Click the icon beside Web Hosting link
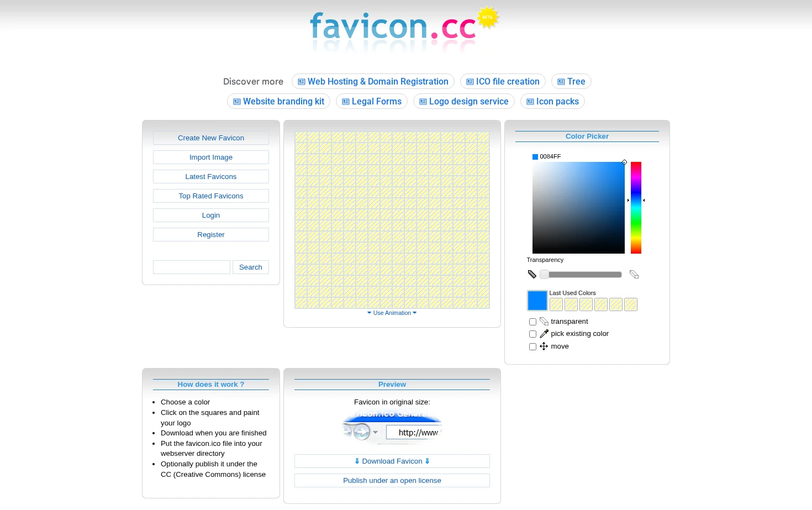This screenshot has width=812, height=510. (x=302, y=82)
